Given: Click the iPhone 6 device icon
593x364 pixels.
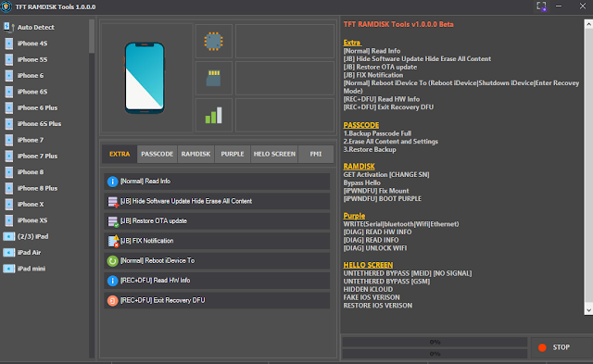Looking at the screenshot, I should tap(8, 76).
